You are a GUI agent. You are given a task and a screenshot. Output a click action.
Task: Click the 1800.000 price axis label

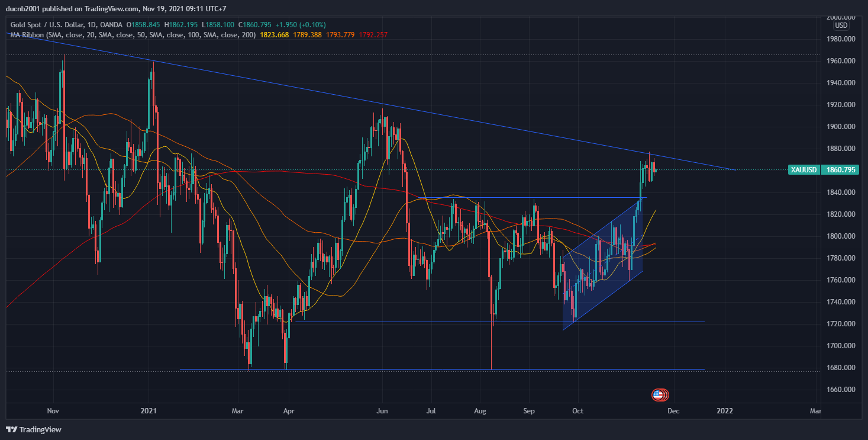[840, 236]
